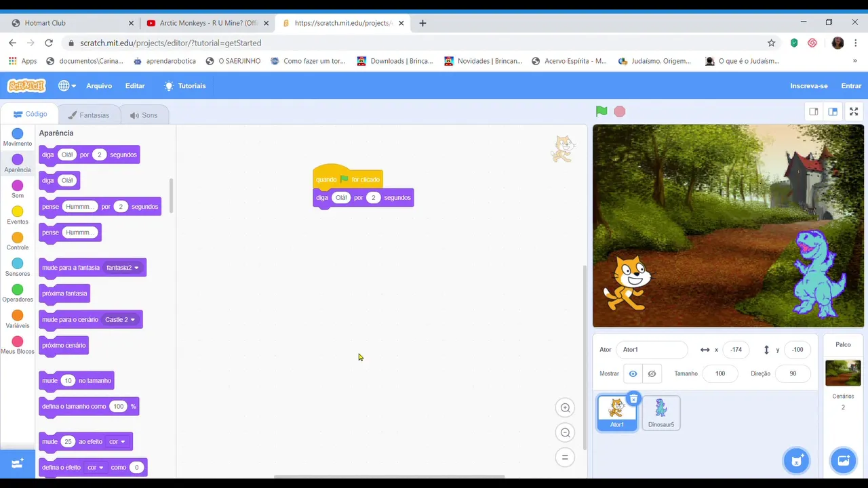The width and height of the screenshot is (868, 488).
Task: Select the Movimento block category
Action: click(18, 138)
